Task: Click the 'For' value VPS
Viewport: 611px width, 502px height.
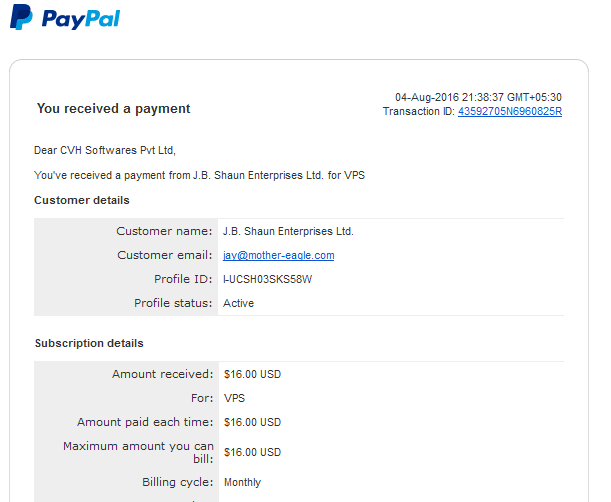Action: click(x=234, y=398)
